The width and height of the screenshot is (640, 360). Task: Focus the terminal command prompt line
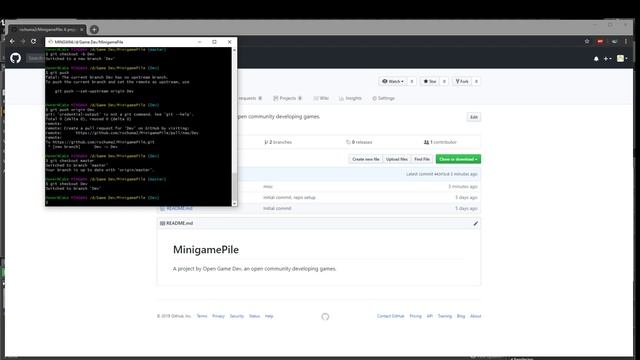point(138,202)
